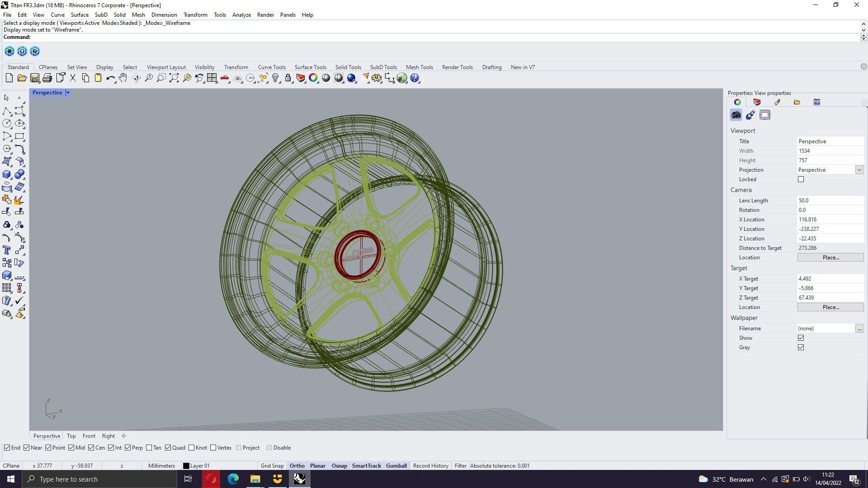This screenshot has height=488, width=868.
Task: Select the Pan view hand tool
Action: [x=123, y=78]
